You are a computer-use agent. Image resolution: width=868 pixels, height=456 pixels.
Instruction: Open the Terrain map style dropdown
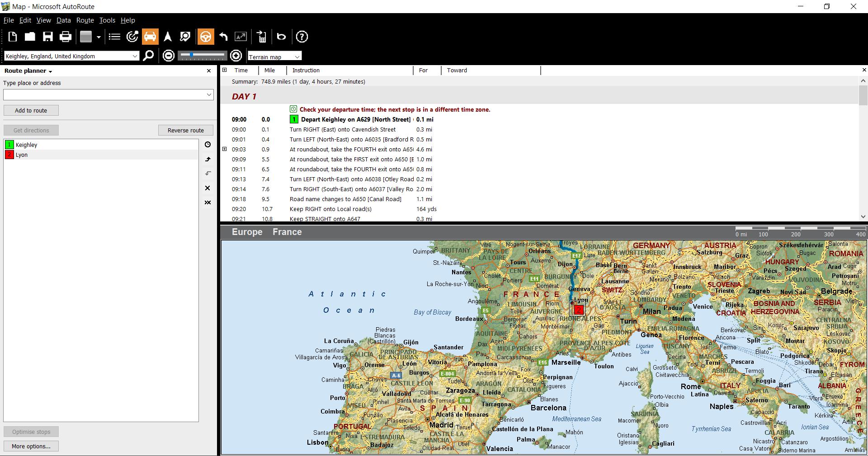point(297,56)
